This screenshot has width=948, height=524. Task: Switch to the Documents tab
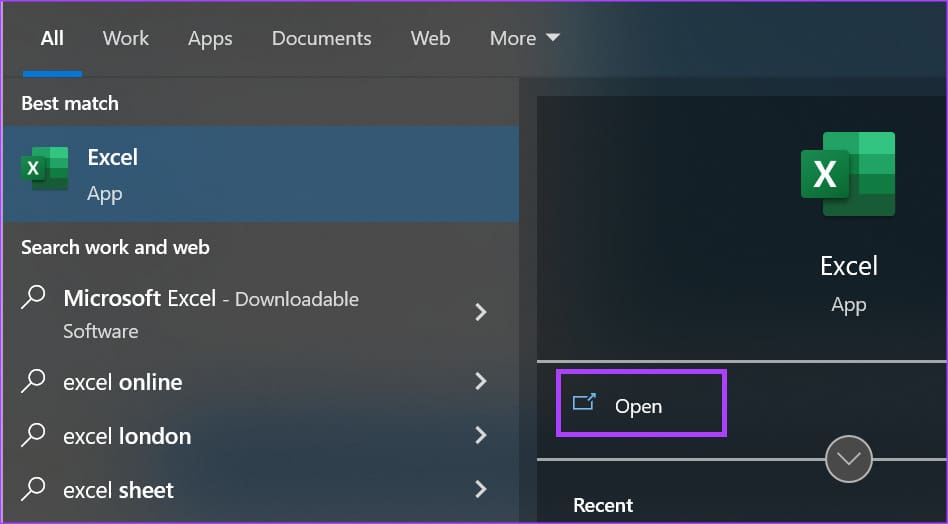pyautogui.click(x=322, y=38)
